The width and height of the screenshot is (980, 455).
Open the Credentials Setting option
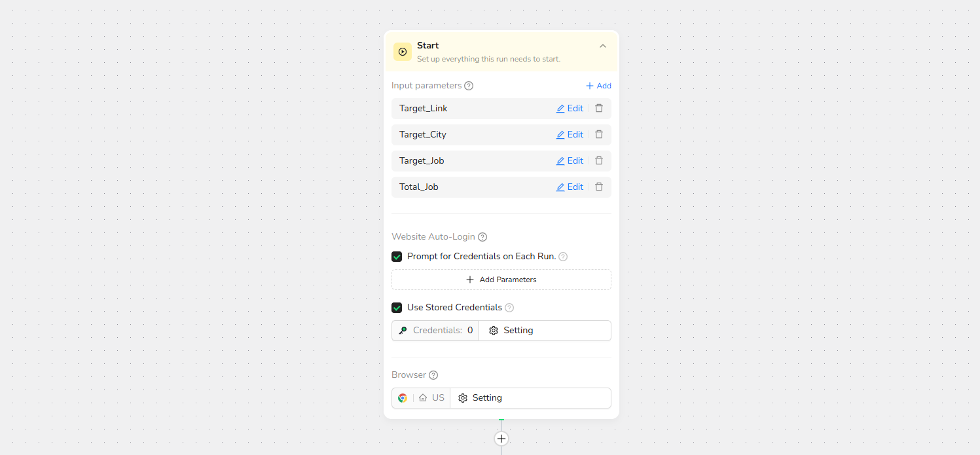[x=511, y=331]
